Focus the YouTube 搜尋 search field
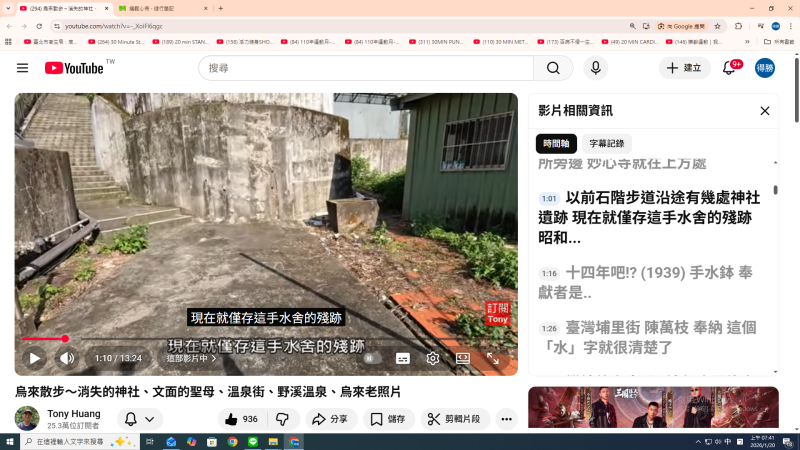The image size is (800, 450). (366, 68)
